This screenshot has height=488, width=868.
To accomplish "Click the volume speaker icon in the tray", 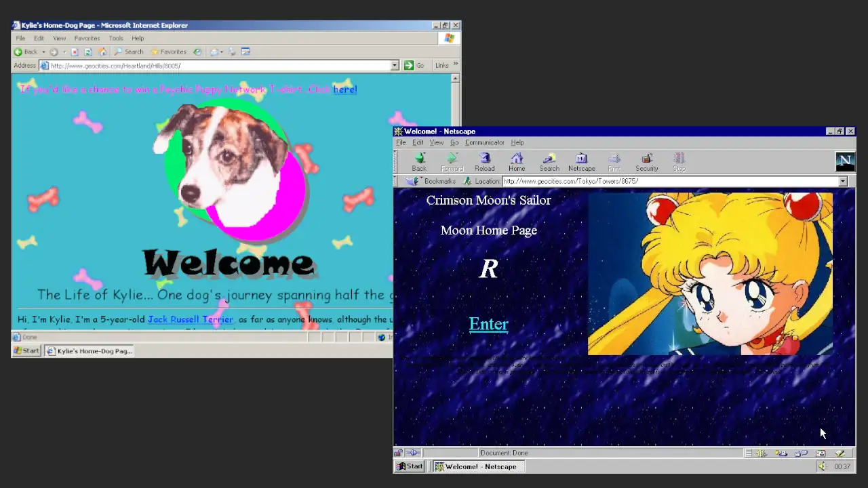I will click(x=821, y=466).
